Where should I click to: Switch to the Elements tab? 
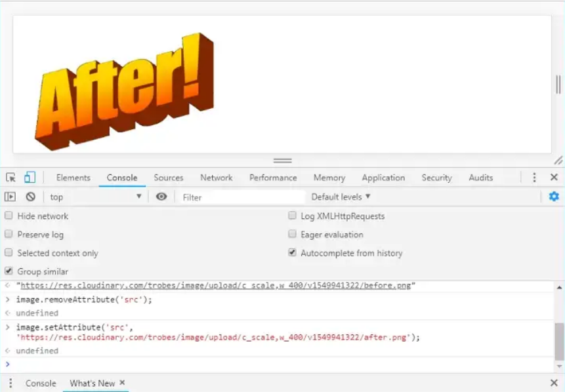(x=73, y=178)
